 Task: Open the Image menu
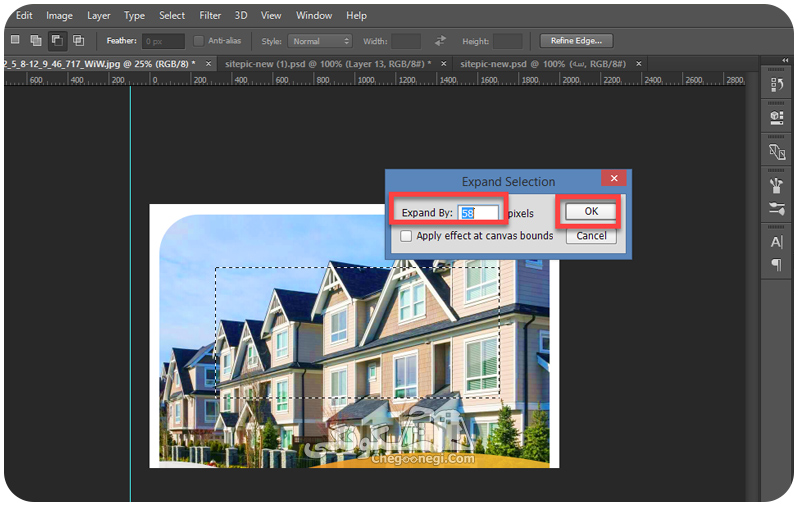pyautogui.click(x=60, y=16)
